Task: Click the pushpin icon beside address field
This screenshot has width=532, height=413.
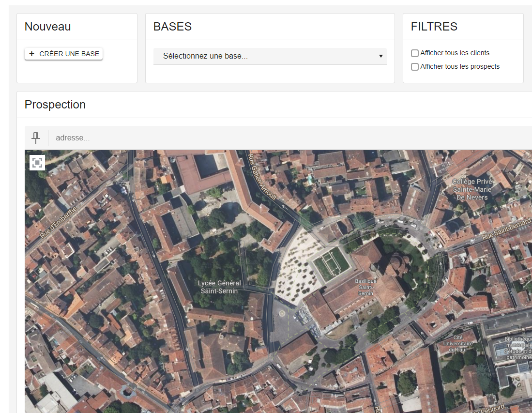Action: (x=36, y=138)
